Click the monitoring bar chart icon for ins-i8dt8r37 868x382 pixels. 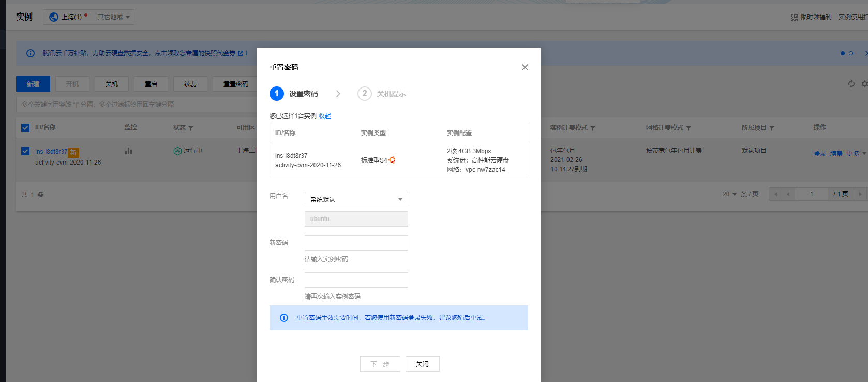point(128,151)
